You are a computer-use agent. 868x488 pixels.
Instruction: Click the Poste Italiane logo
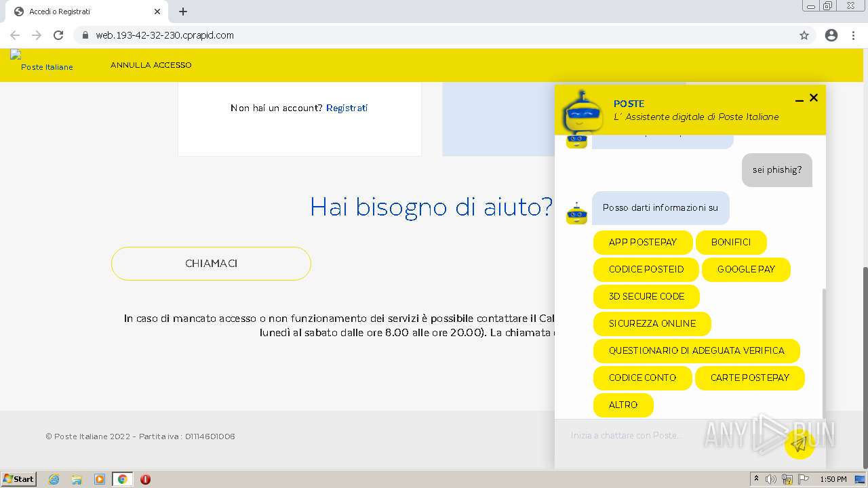tap(41, 61)
